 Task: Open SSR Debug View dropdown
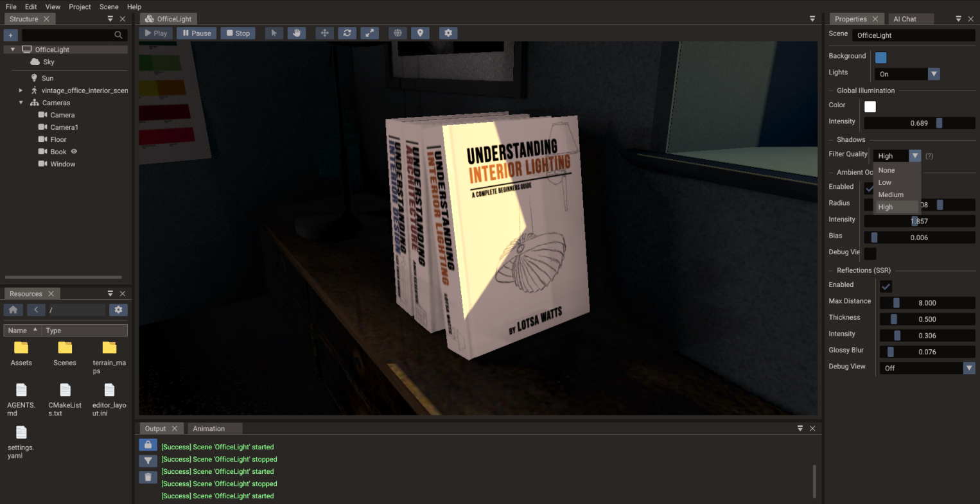pyautogui.click(x=927, y=369)
